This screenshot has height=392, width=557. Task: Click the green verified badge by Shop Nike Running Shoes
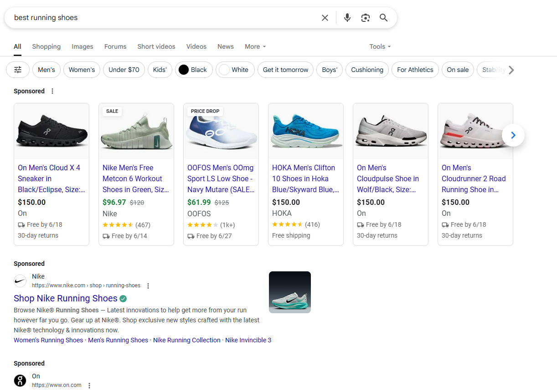click(123, 299)
